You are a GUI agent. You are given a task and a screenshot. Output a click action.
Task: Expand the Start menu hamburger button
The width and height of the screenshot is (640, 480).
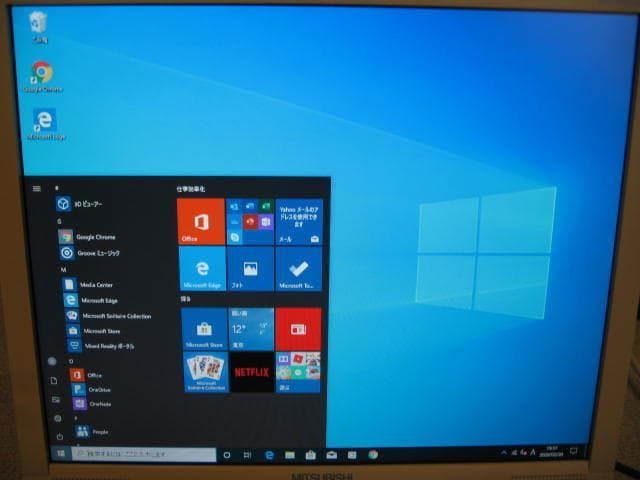point(37,189)
